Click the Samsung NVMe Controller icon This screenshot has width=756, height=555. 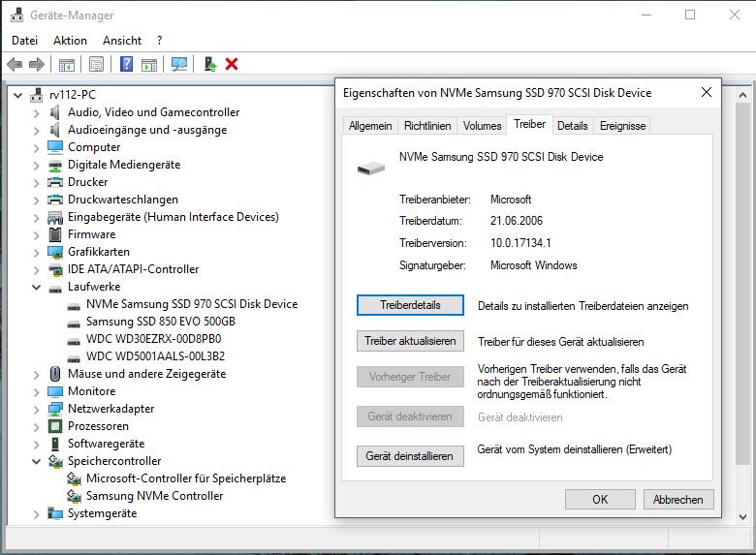point(74,496)
